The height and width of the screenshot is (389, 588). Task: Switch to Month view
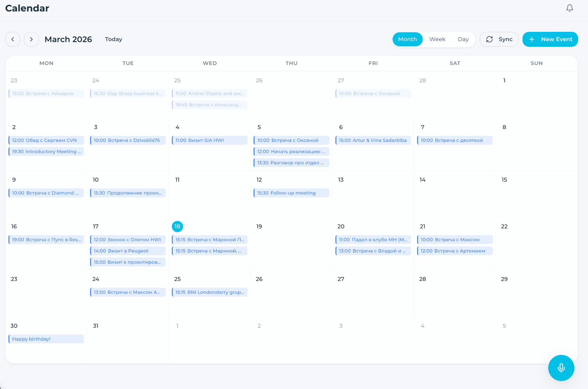pos(407,39)
